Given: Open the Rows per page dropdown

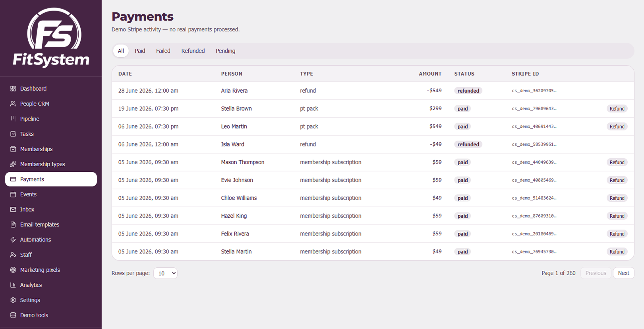Looking at the screenshot, I should (x=165, y=273).
